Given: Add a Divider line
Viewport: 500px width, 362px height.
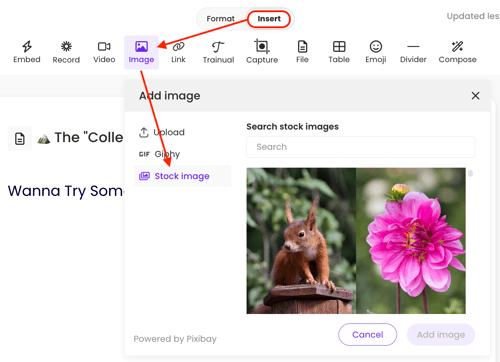Looking at the screenshot, I should pos(413,52).
